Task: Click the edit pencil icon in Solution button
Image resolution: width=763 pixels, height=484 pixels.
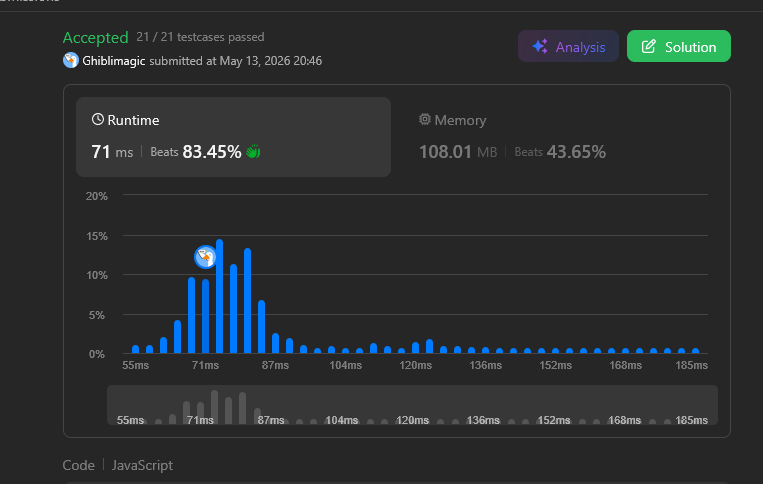Action: (648, 47)
